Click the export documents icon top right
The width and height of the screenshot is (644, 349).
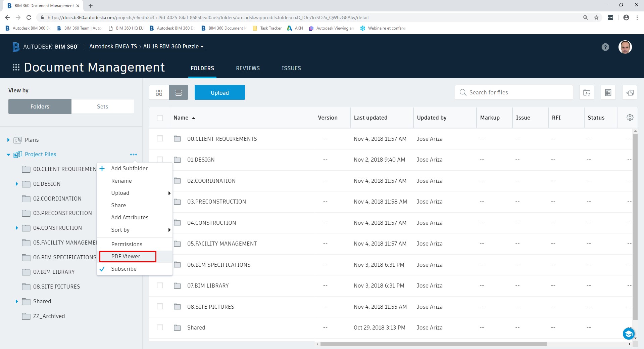(630, 92)
